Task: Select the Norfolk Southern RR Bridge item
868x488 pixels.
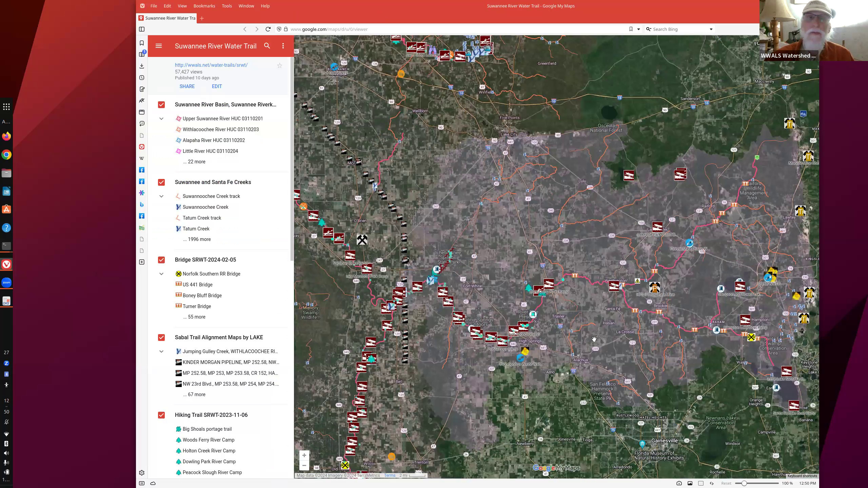Action: coord(211,274)
